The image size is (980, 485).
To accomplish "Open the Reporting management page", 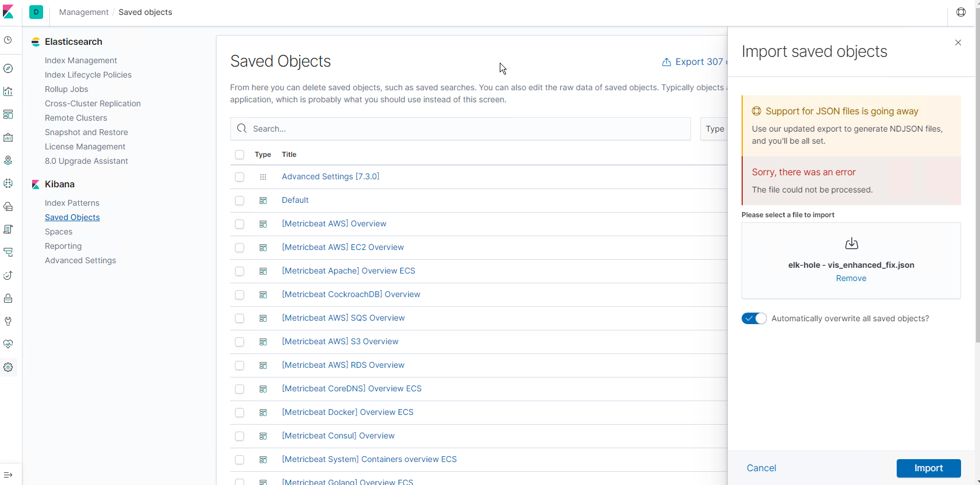I will tap(63, 246).
